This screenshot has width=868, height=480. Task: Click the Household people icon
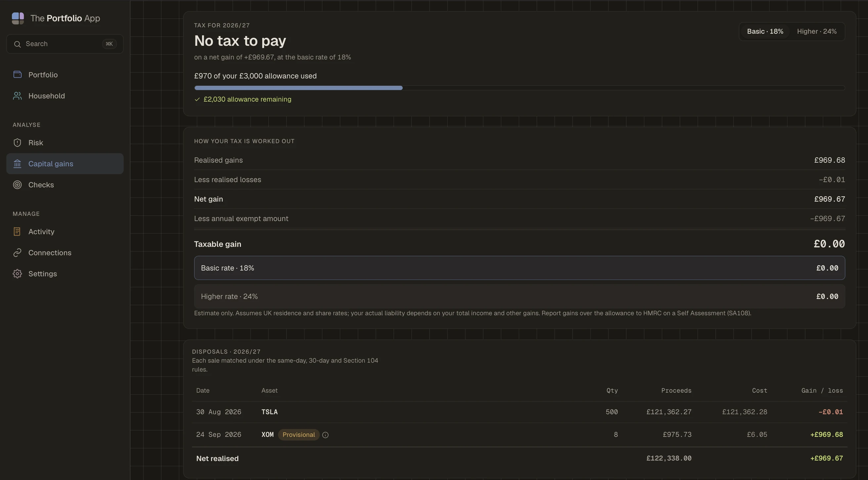(x=17, y=96)
